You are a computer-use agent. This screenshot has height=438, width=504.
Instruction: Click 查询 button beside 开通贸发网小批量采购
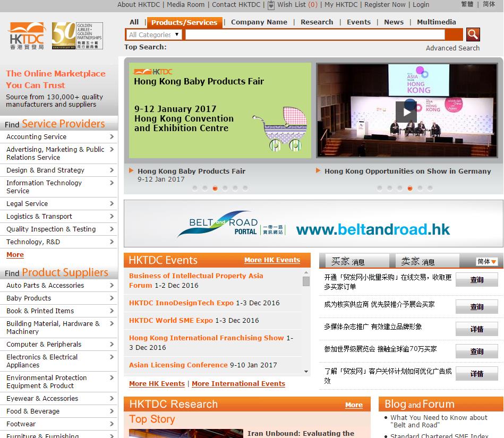(477, 280)
